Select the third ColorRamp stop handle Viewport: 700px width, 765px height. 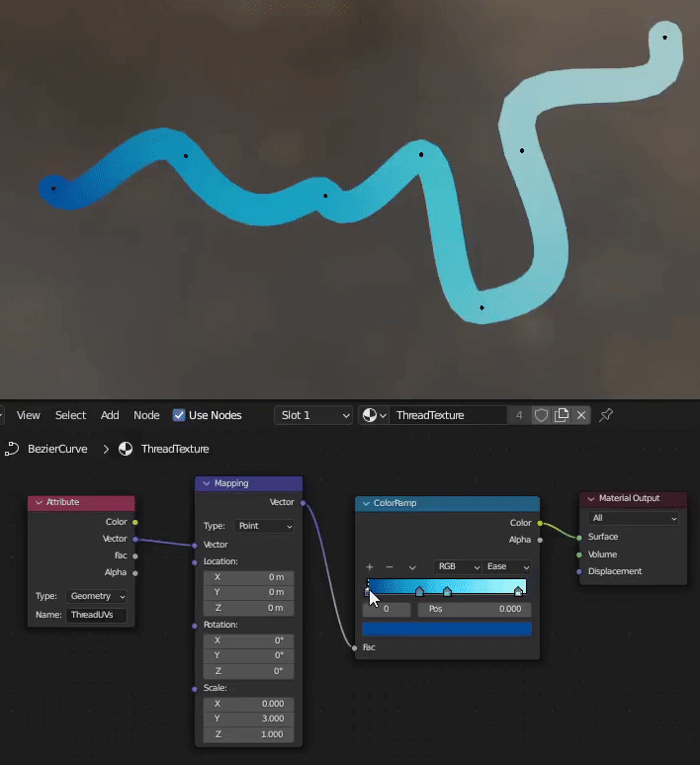pos(447,592)
